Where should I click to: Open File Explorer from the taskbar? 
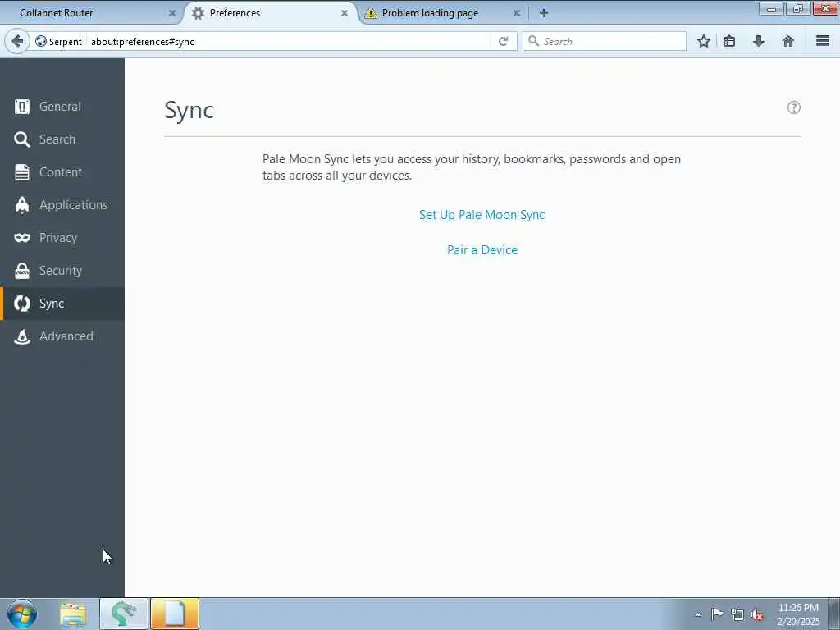point(73,614)
